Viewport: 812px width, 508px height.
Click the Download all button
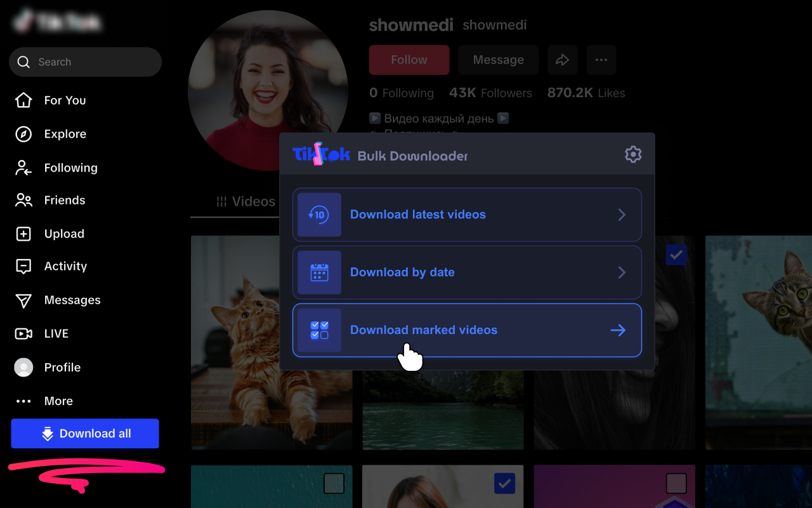pyautogui.click(x=85, y=434)
